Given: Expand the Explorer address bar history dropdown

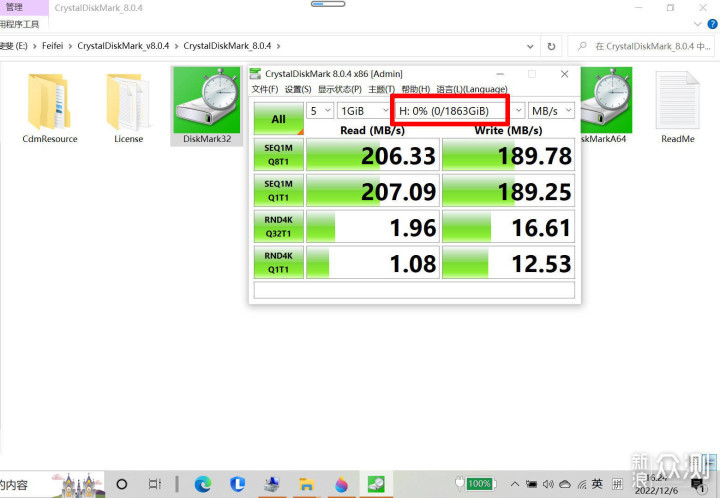Looking at the screenshot, I should coord(530,46).
